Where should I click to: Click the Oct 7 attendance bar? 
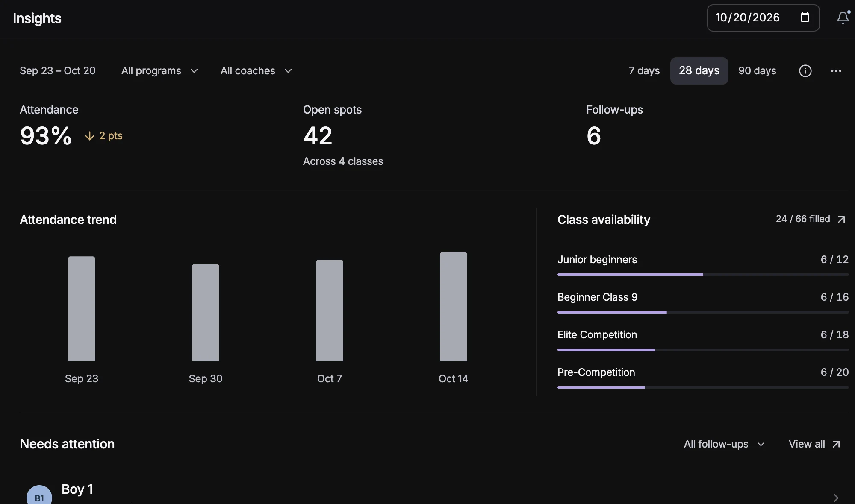coord(330,311)
